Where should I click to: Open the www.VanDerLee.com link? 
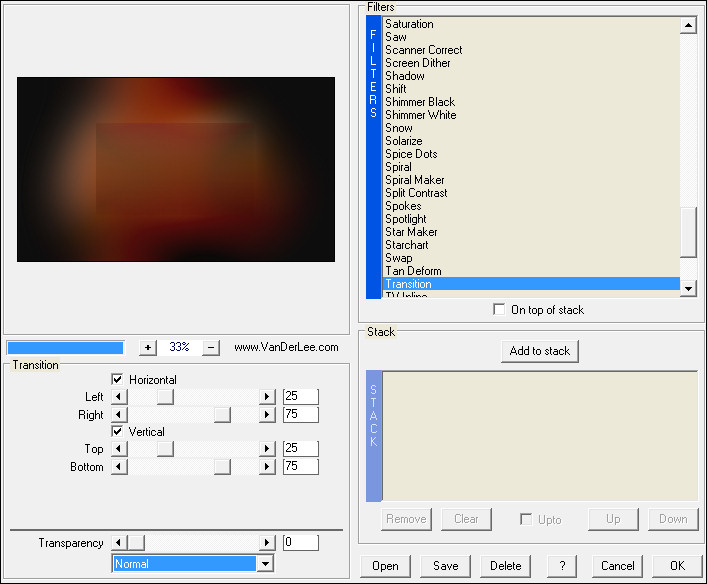(286, 347)
